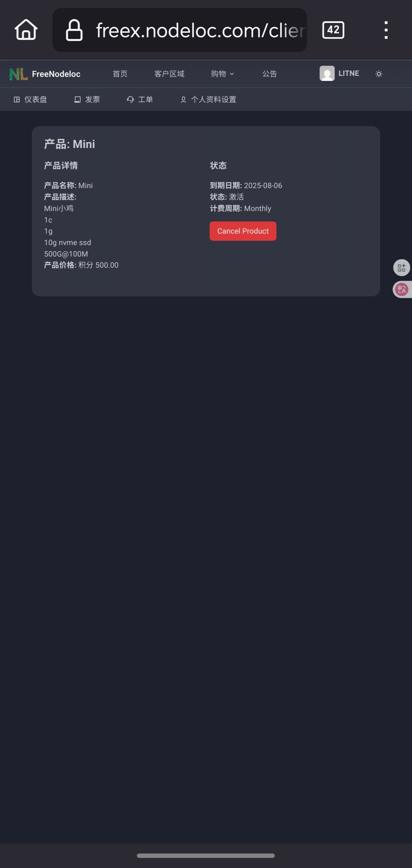Tap the floating grid widget icon
The width and height of the screenshot is (412, 868).
(401, 268)
